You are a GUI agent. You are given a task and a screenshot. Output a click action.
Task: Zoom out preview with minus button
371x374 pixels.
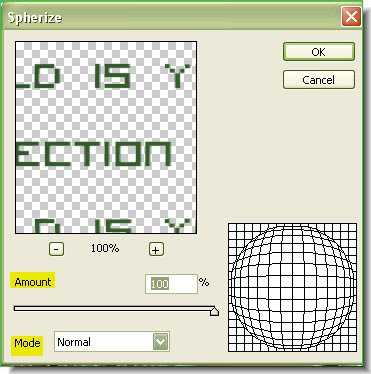[x=56, y=249]
